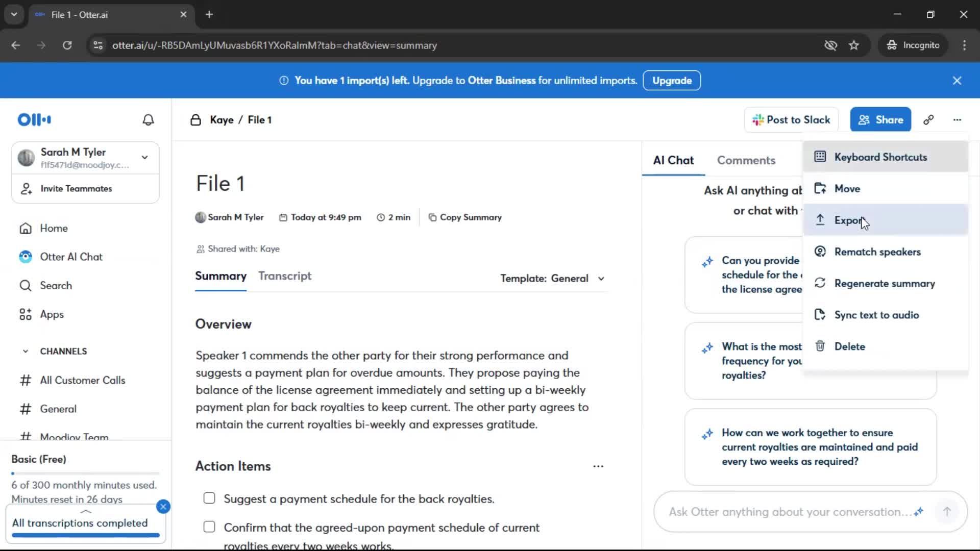Click the sparkle icon in chat input

pos(919,512)
